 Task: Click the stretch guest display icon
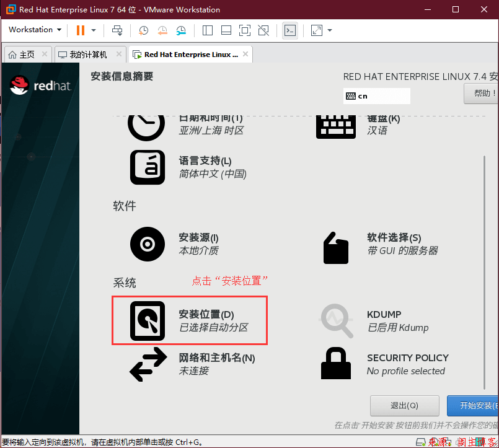pos(317,30)
